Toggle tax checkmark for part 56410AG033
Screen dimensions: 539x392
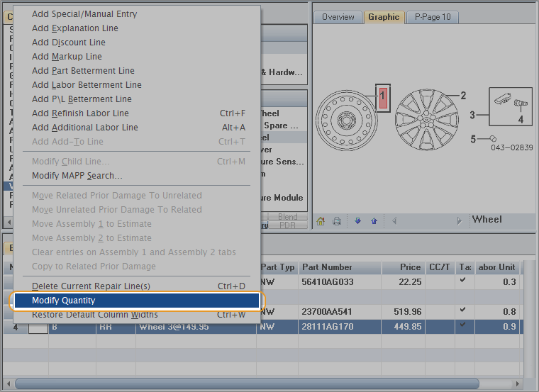[x=463, y=281]
